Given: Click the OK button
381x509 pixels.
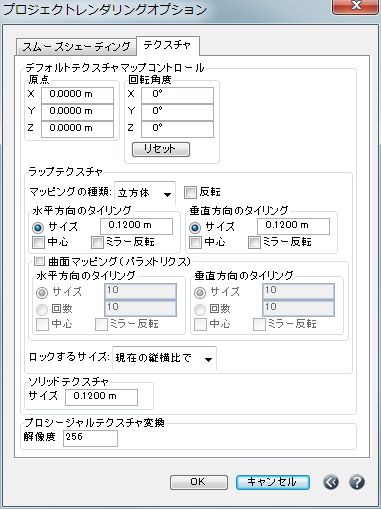Looking at the screenshot, I should 199,482.
